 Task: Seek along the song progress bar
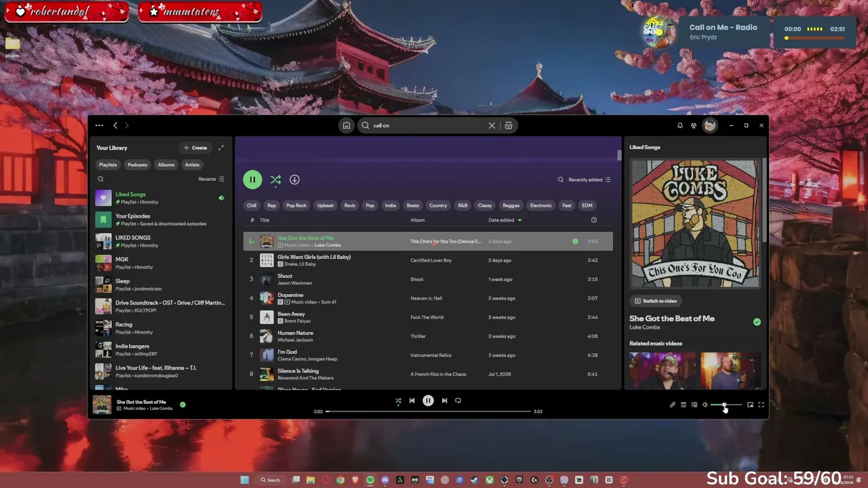428,411
